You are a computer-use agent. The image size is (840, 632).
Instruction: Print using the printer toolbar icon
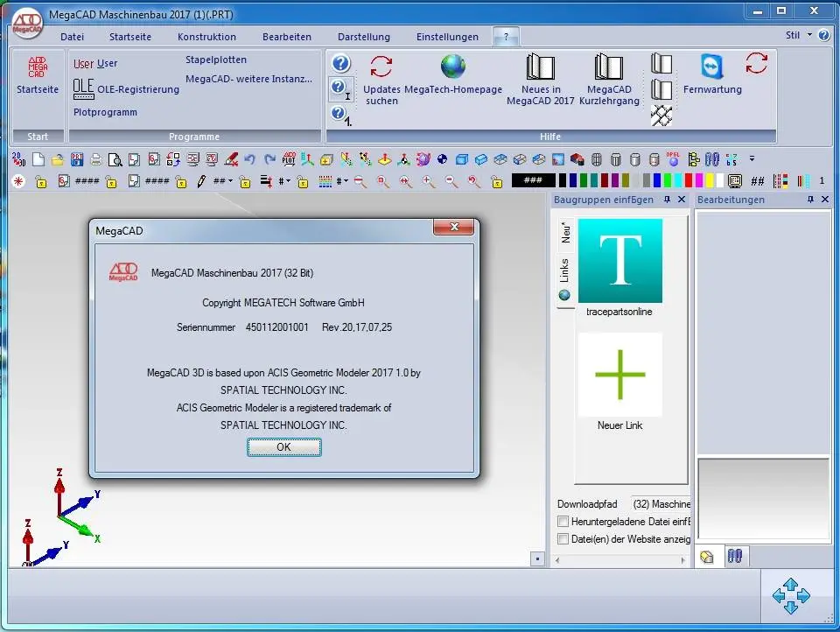[x=96, y=159]
